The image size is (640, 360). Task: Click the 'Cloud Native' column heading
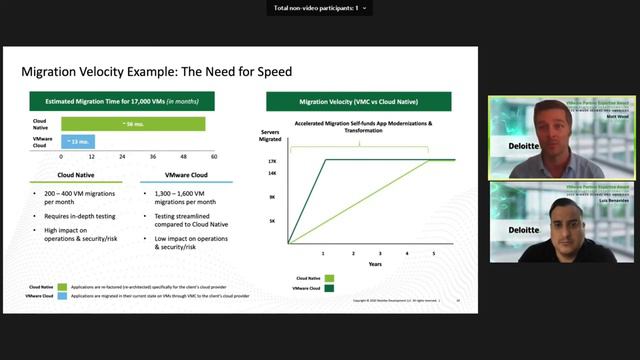[76, 175]
